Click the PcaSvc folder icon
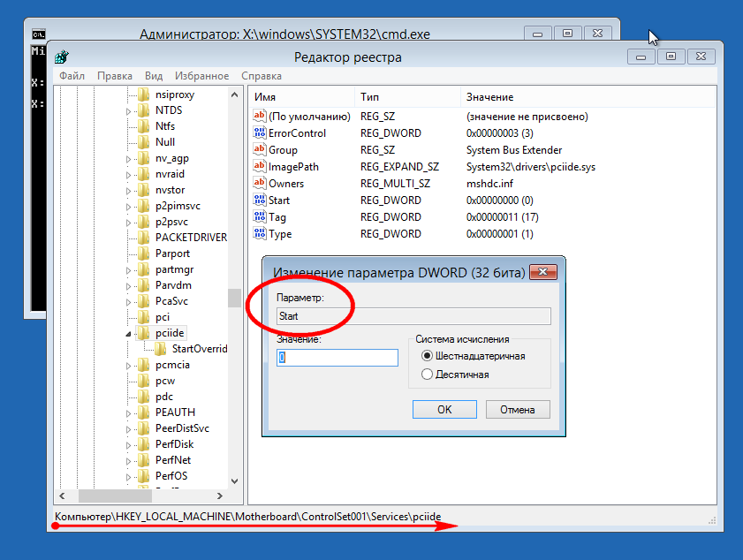 (x=144, y=301)
